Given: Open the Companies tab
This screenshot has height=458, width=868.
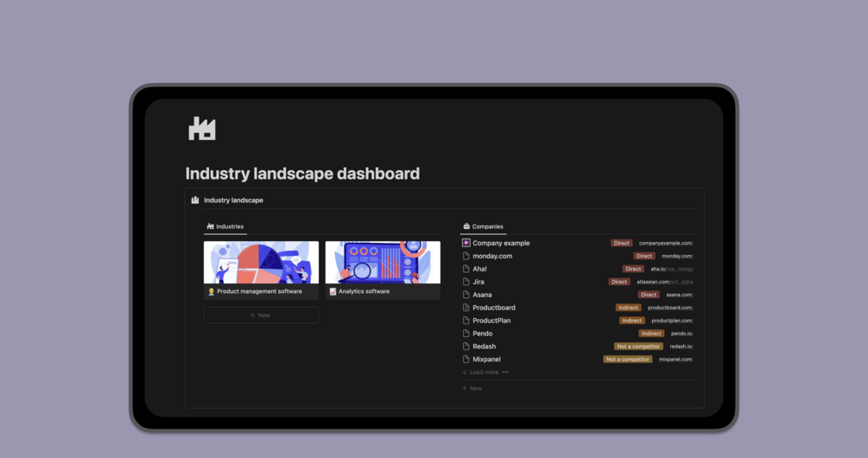Looking at the screenshot, I should click(x=483, y=226).
